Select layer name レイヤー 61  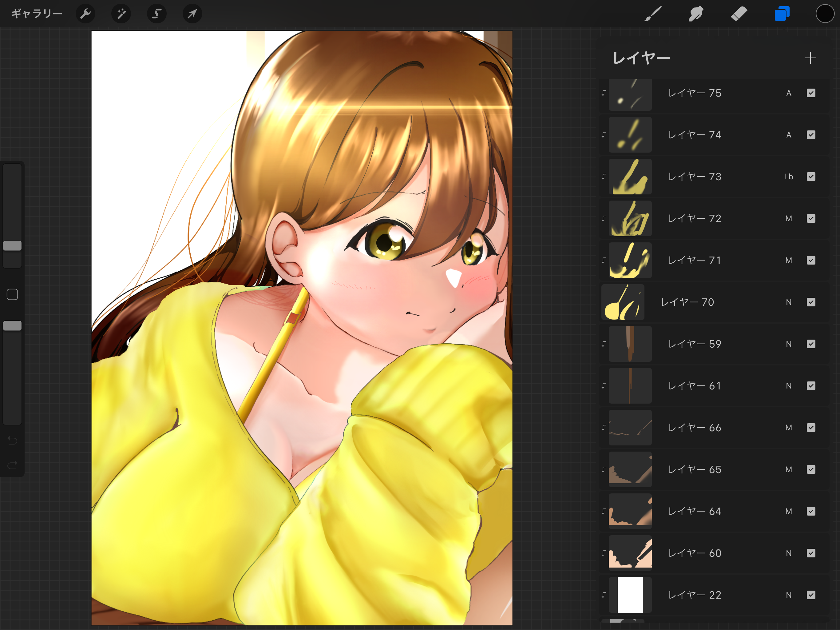pyautogui.click(x=695, y=386)
